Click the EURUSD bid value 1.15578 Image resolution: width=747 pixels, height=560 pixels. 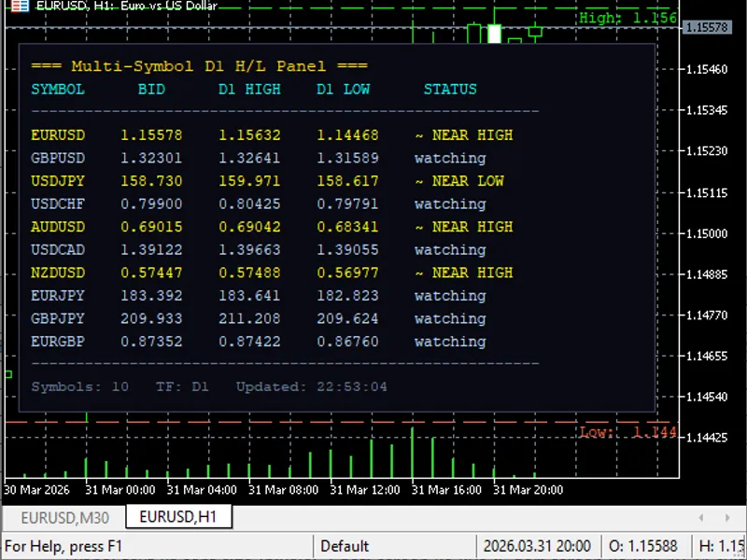[x=151, y=135]
